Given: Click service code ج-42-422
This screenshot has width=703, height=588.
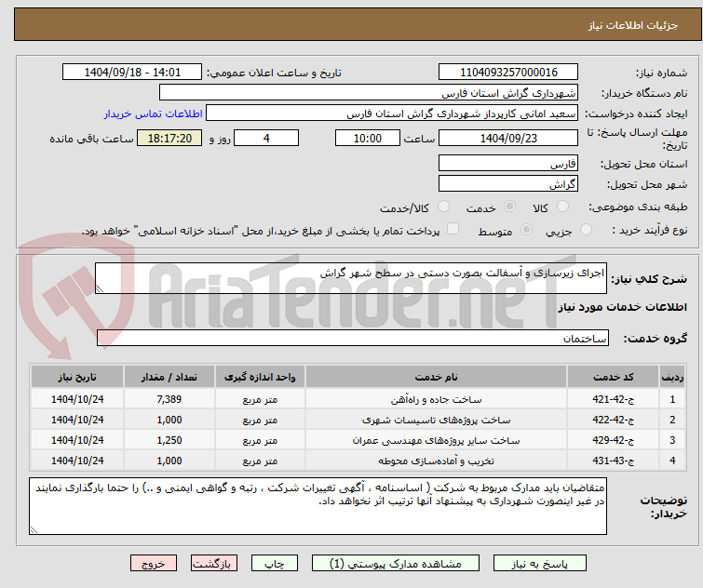Looking at the screenshot, I should coord(613,420).
